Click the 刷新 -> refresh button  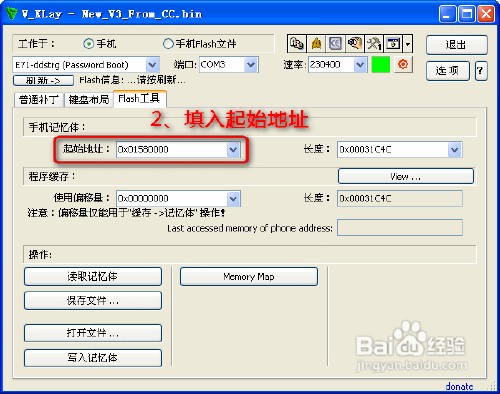(x=43, y=80)
